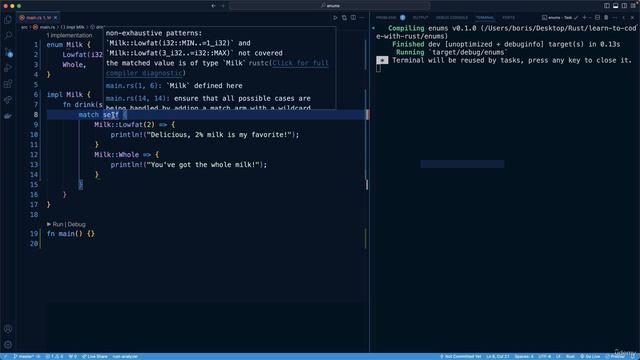The width and height of the screenshot is (640, 360).
Task: Change the UTF-8 file encoding
Action: point(544,356)
